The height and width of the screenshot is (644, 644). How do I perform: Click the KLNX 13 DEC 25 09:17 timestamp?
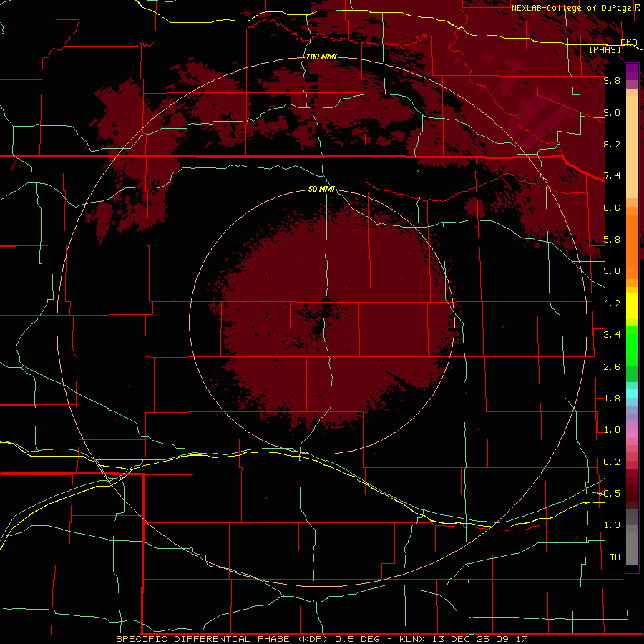[463, 639]
